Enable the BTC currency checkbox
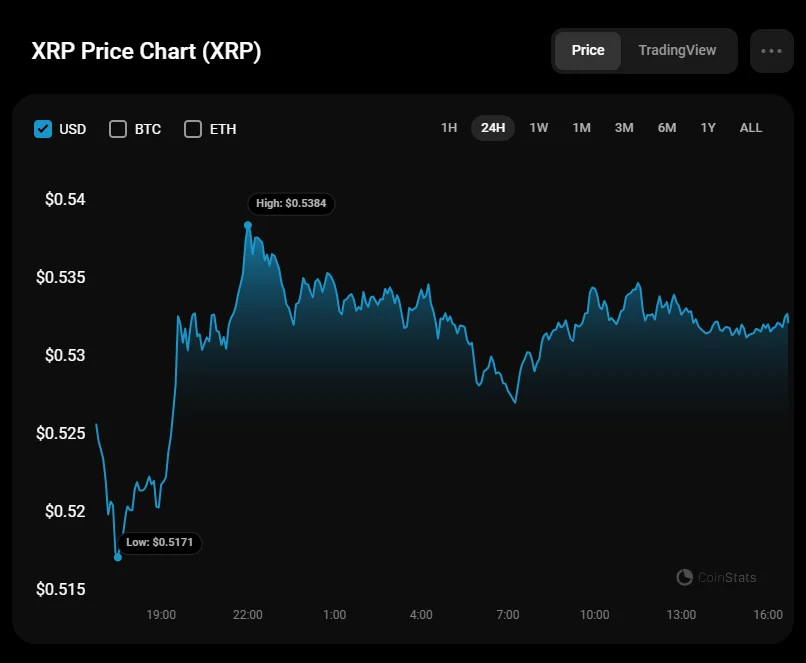The height and width of the screenshot is (663, 806). [x=118, y=129]
